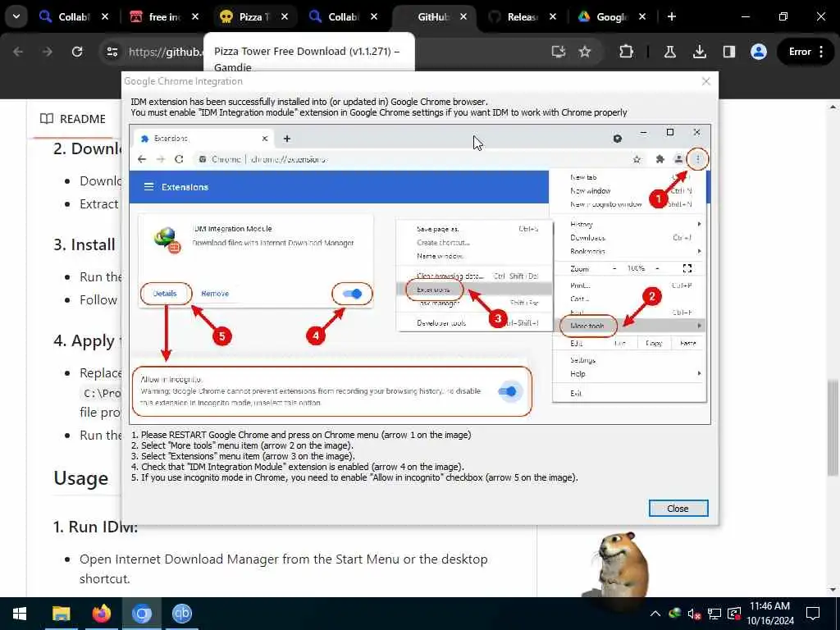
Task: Go forward in browser history
Action: coord(47,52)
